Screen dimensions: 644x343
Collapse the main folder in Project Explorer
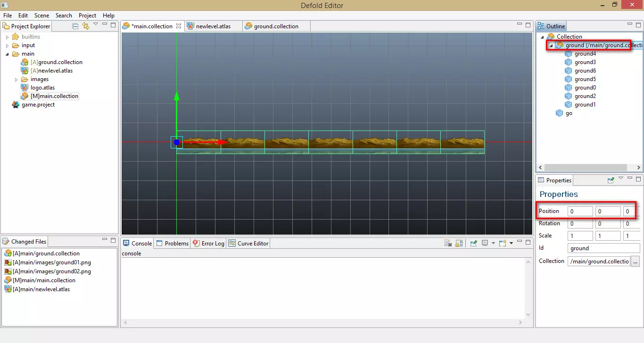[x=7, y=54]
